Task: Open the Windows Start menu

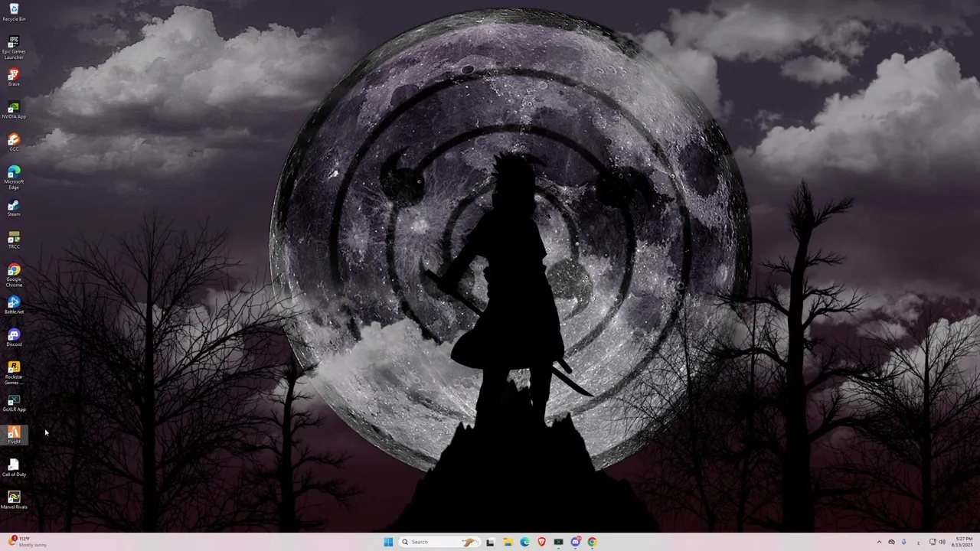Action: pos(388,542)
